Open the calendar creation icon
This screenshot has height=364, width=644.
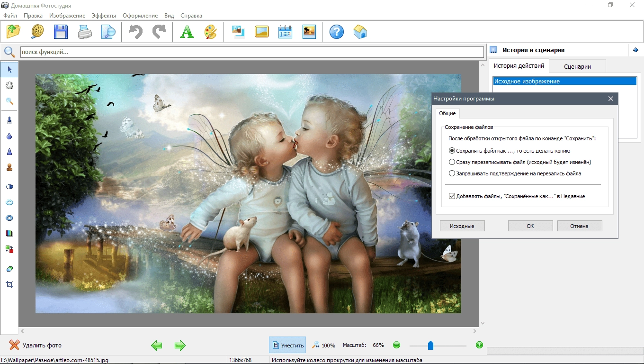(x=285, y=32)
